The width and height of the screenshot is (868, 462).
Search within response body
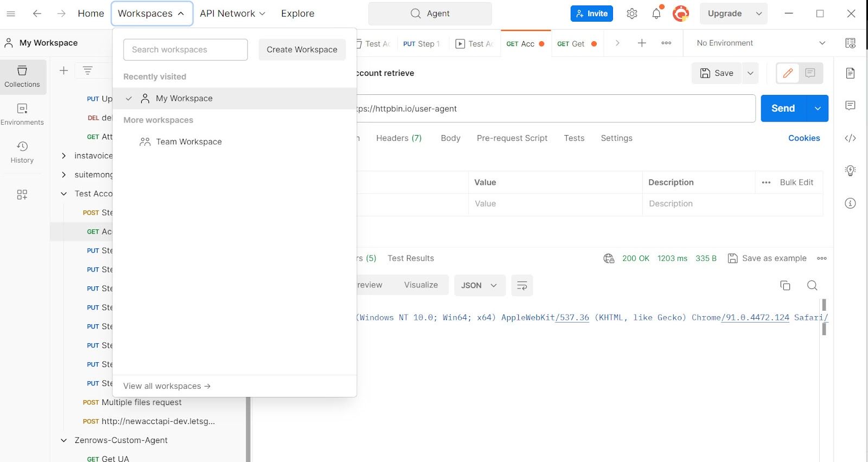click(x=812, y=285)
